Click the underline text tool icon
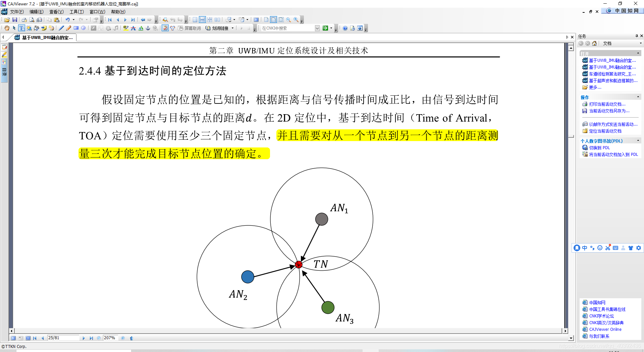The height and width of the screenshot is (352, 644). pyautogui.click(x=141, y=28)
